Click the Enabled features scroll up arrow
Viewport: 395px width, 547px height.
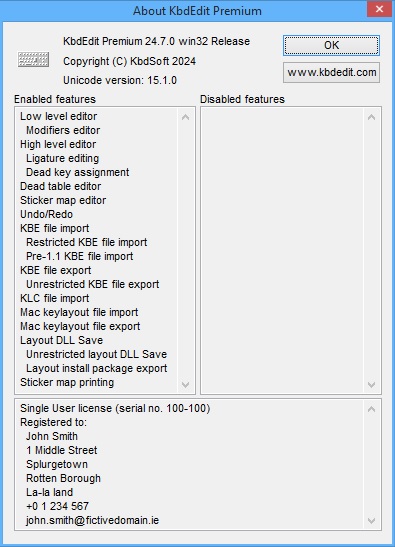(186, 118)
